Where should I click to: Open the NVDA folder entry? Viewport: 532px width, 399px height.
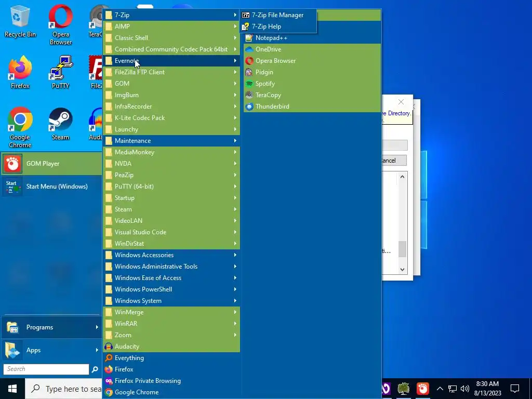coord(171,164)
